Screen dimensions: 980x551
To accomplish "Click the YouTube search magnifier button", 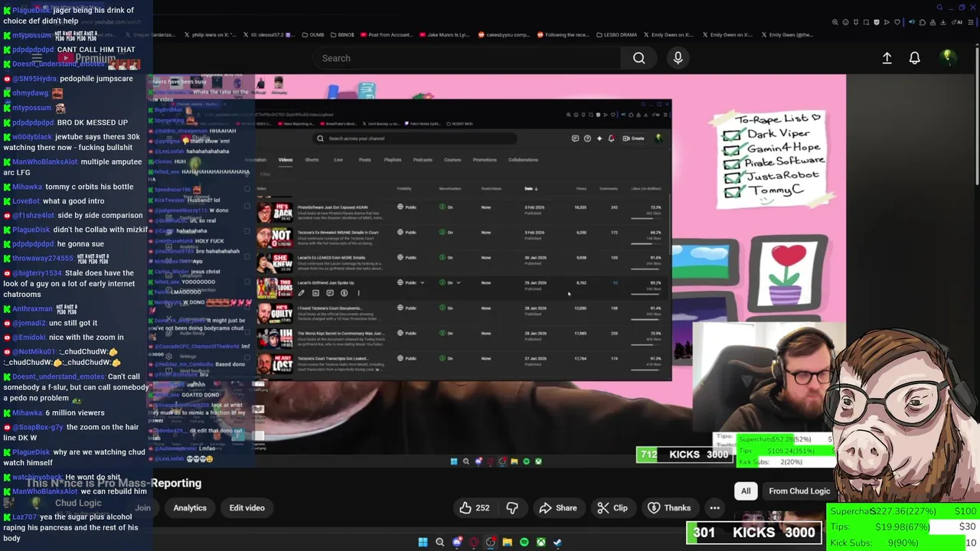I will tap(639, 58).
